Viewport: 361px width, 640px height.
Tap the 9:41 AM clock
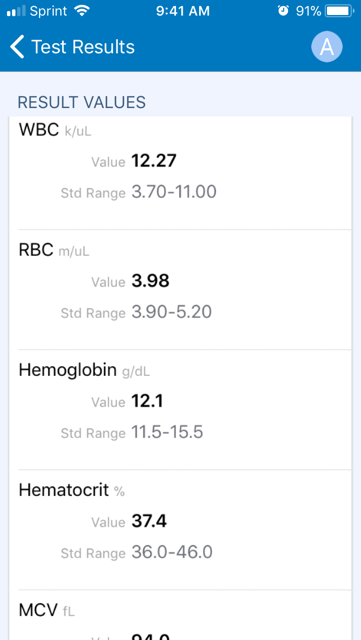tap(183, 11)
